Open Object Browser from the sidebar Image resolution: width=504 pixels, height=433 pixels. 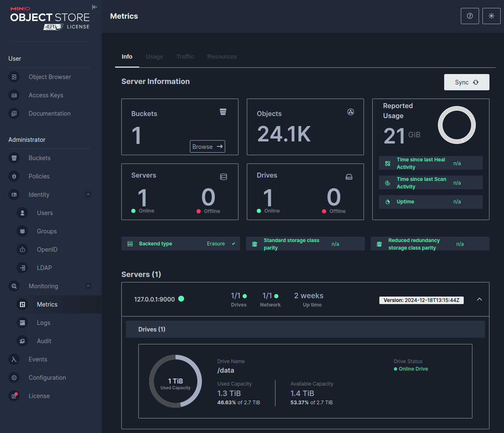point(50,77)
